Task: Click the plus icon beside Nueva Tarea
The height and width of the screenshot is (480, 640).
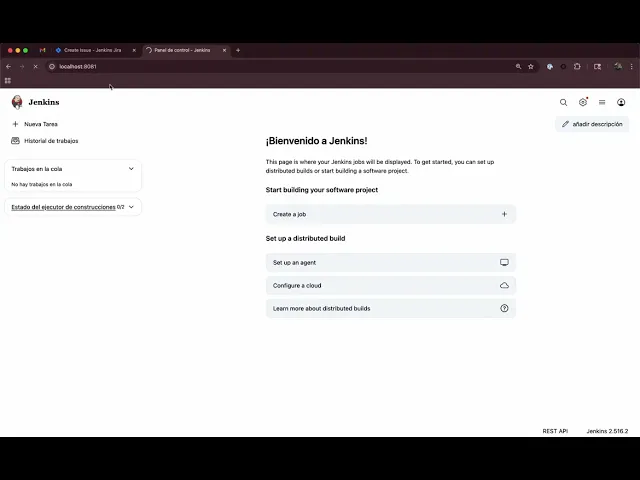Action: pos(16,124)
